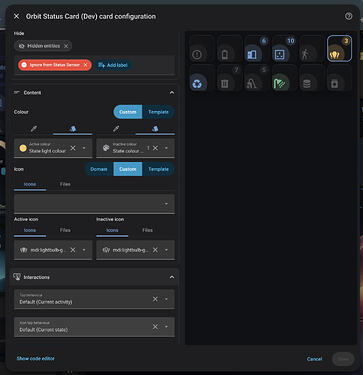The height and width of the screenshot is (375, 363).
Task: Open the Files tab under Inactive icon
Action: 147,230
